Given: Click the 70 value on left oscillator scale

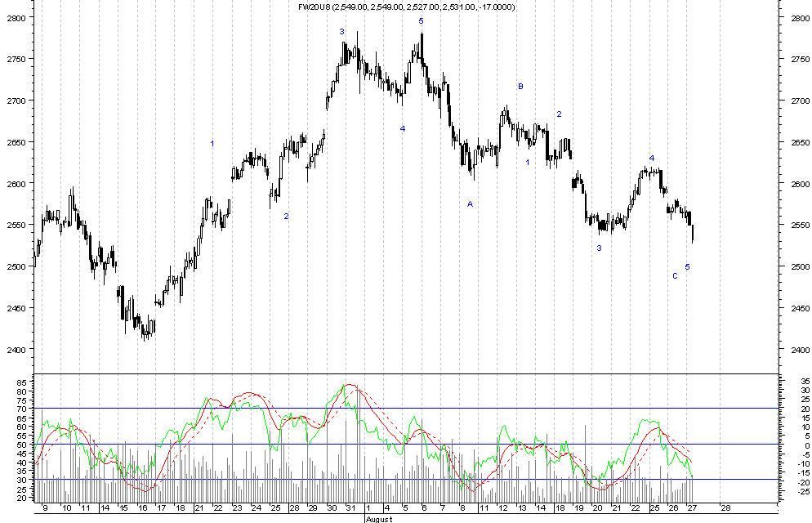Looking at the screenshot, I should 22,409.
